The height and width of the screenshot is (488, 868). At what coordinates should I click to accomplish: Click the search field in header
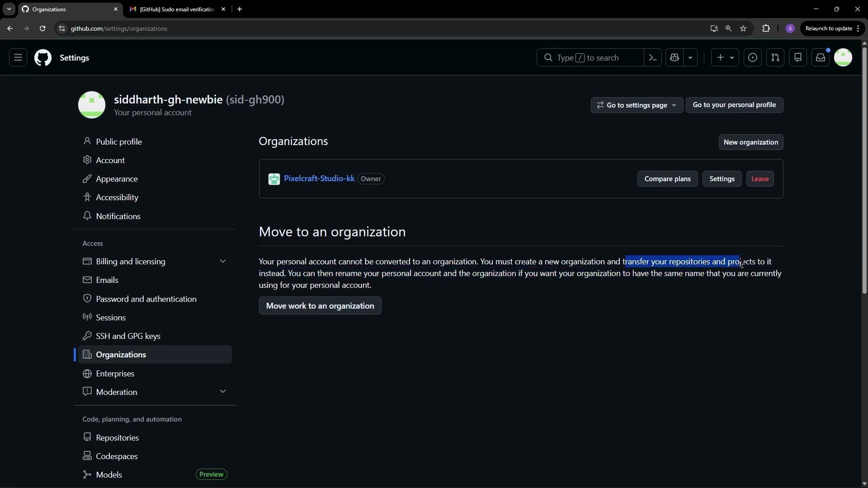point(590,58)
